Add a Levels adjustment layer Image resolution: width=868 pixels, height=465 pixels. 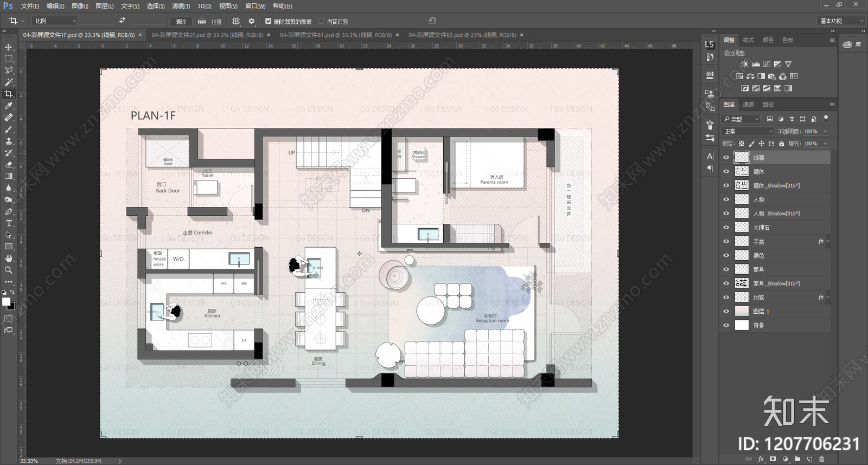pyautogui.click(x=756, y=64)
